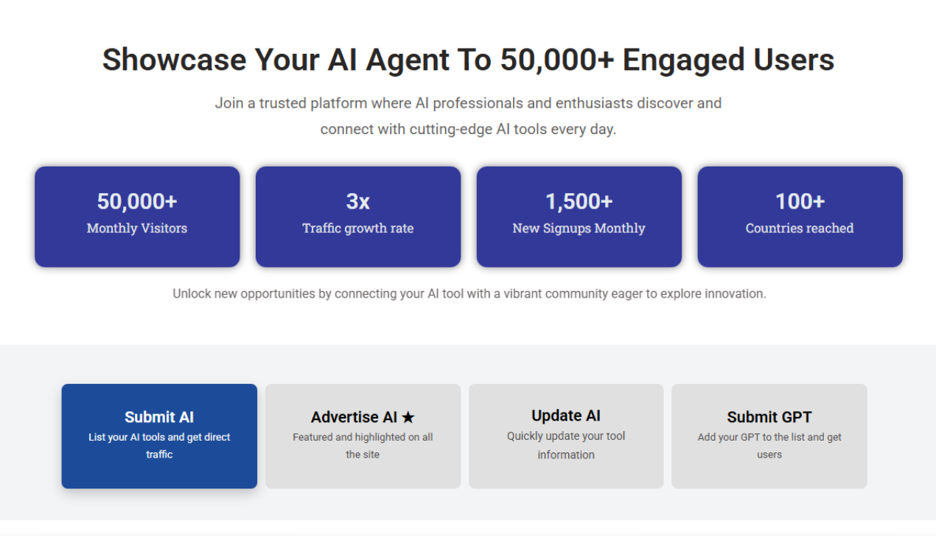Image resolution: width=936 pixels, height=560 pixels.
Task: Select the 100+ Countries reached card
Action: (800, 216)
